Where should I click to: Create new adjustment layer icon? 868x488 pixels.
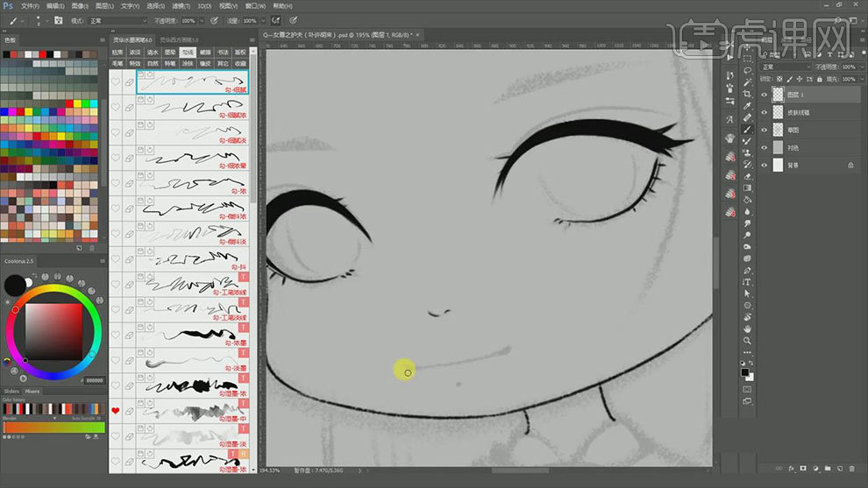point(815,469)
